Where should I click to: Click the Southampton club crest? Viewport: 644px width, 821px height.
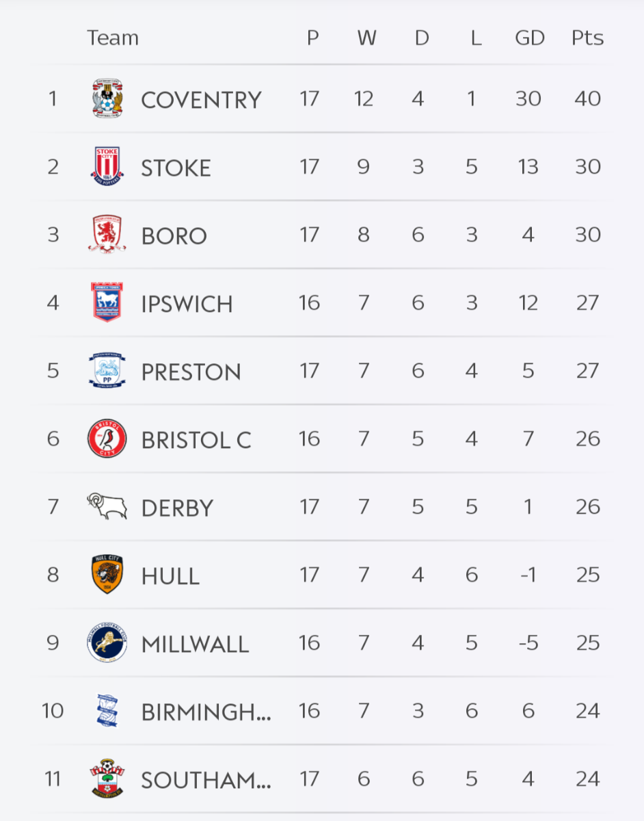tap(107, 779)
